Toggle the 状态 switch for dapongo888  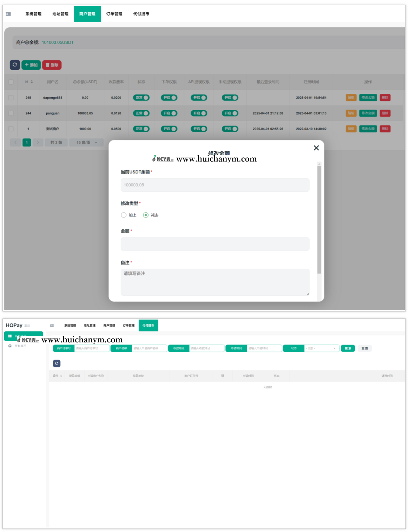click(141, 98)
